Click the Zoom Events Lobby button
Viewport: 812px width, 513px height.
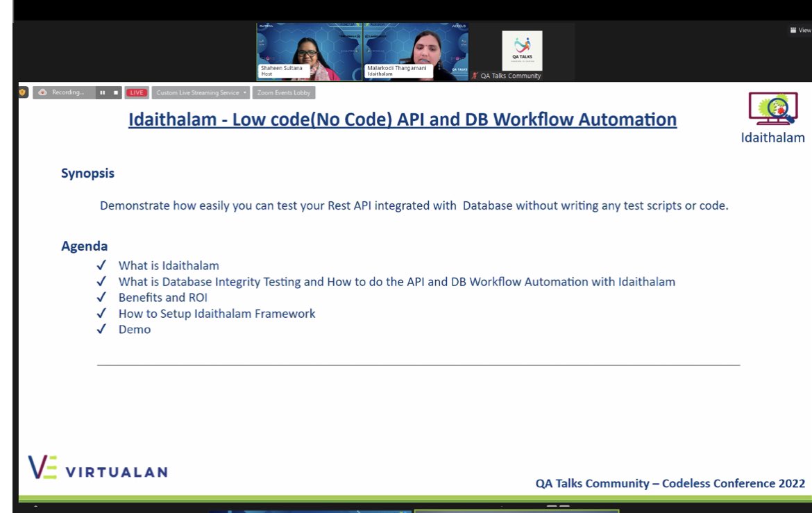[x=284, y=93]
